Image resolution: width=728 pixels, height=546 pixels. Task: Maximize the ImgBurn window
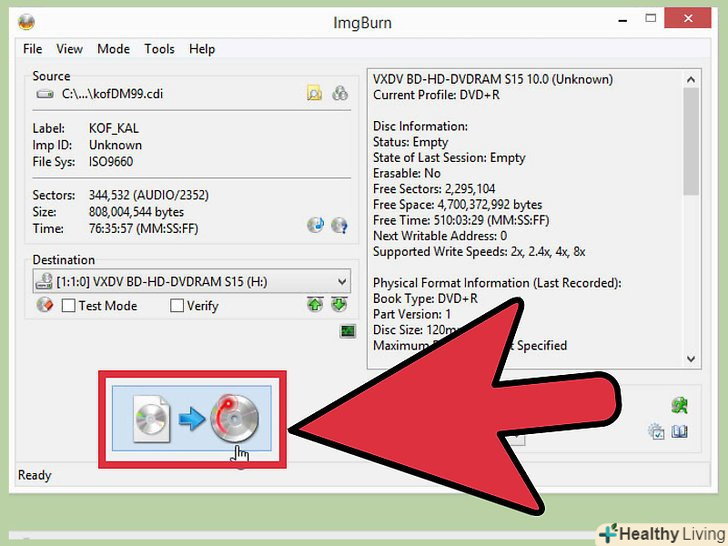[651, 19]
